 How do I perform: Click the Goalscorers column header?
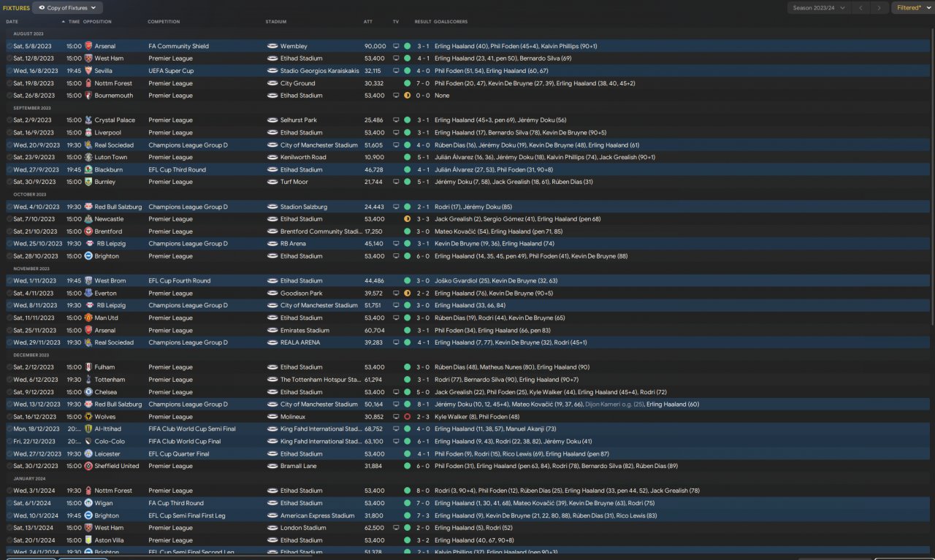point(451,22)
